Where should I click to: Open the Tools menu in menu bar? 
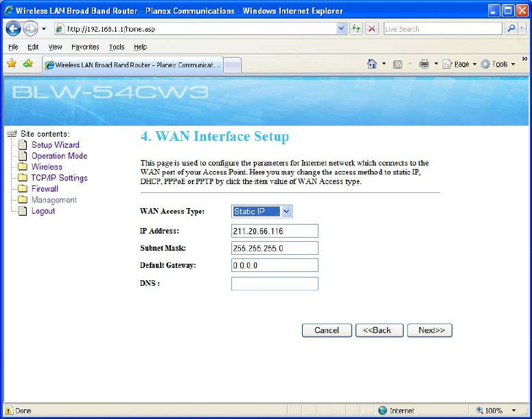(117, 47)
